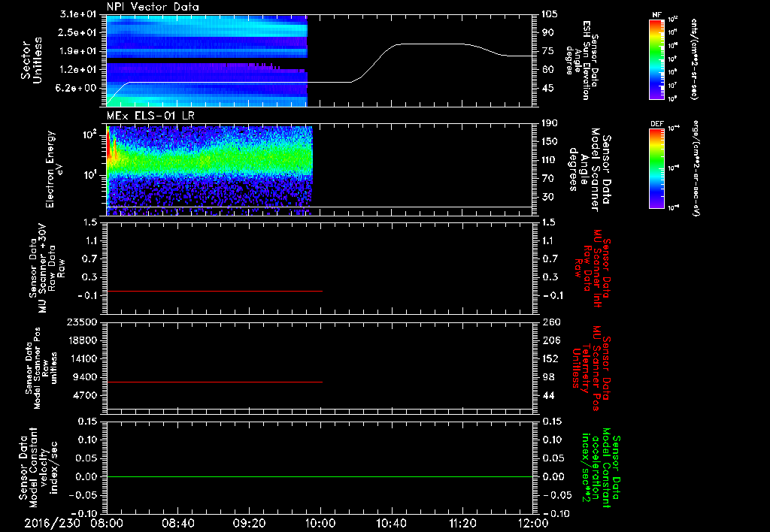770x532 pixels.
Task: Select the 'Electron Energy eV' axis title
Action: click(54, 169)
